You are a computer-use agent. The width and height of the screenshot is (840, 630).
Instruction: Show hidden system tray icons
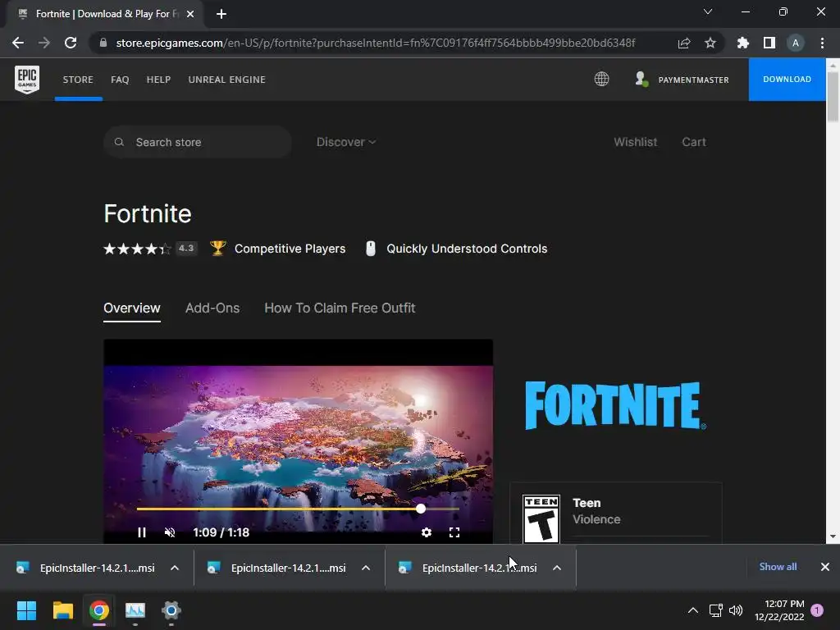coord(692,610)
